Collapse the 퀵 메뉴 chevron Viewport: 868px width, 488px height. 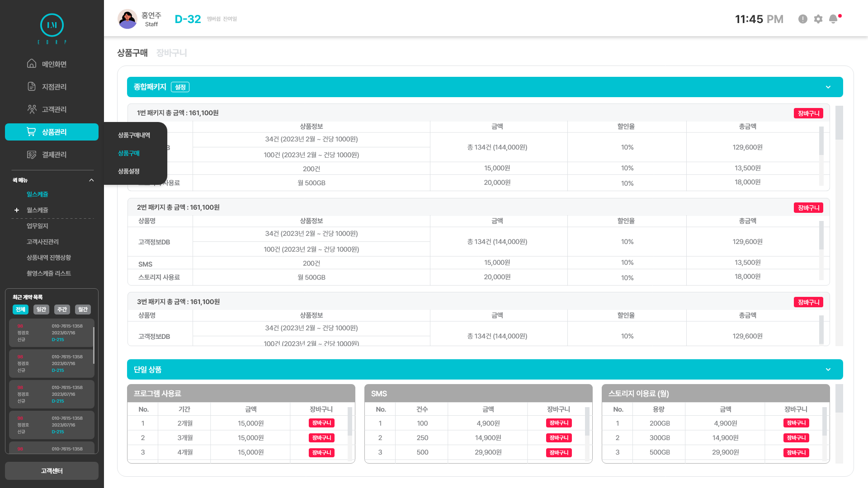pyautogui.click(x=91, y=180)
